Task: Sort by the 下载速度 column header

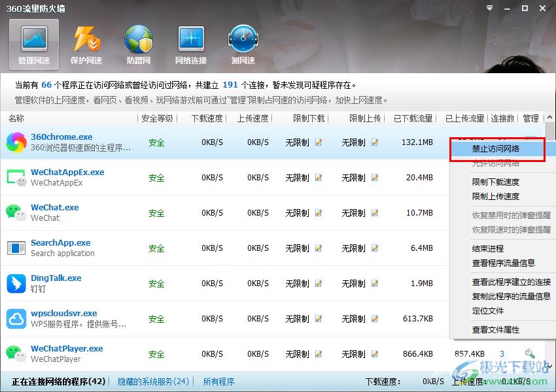Action: 207,118
